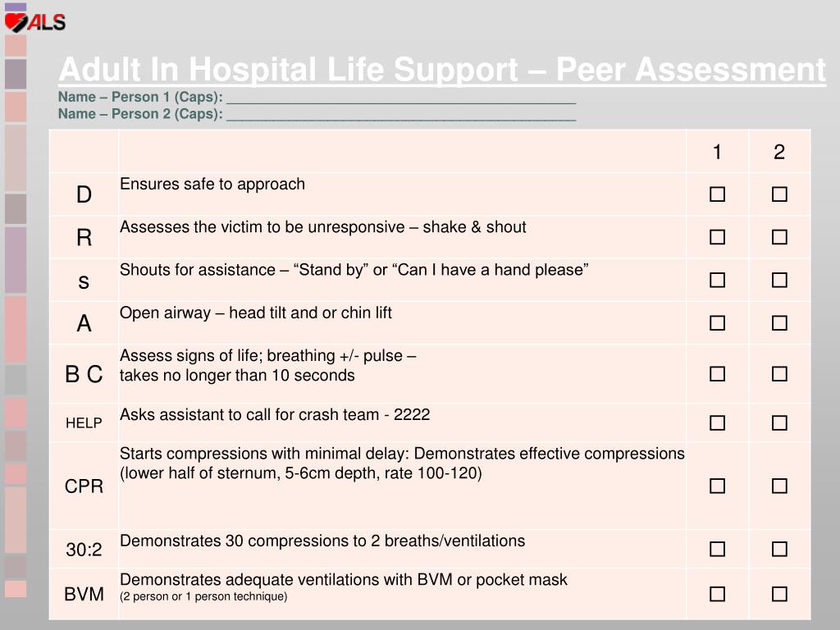Select the 30:2 row label cell
The height and width of the screenshot is (630, 840).
84,550
